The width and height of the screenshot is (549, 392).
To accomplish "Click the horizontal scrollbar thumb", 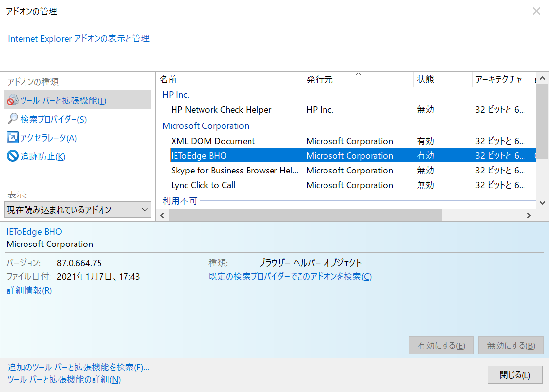I will click(x=305, y=215).
